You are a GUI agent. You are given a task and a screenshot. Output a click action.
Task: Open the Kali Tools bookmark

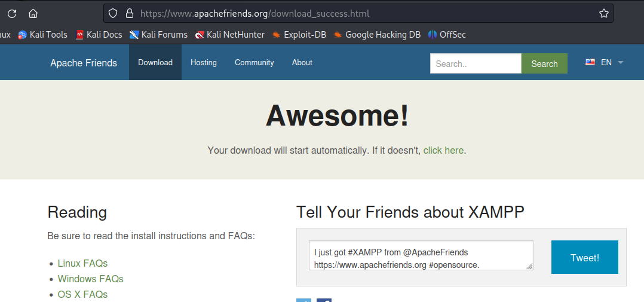click(x=43, y=35)
